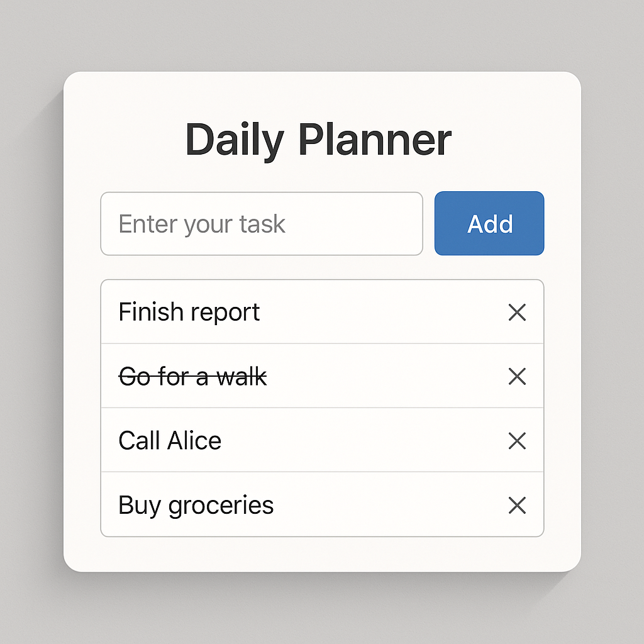Screen dimensions: 644x644
Task: Click the Add button
Action: (x=489, y=223)
